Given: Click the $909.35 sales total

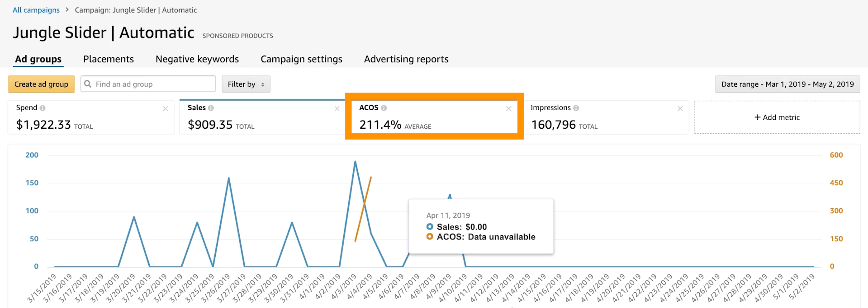Looking at the screenshot, I should (x=210, y=125).
